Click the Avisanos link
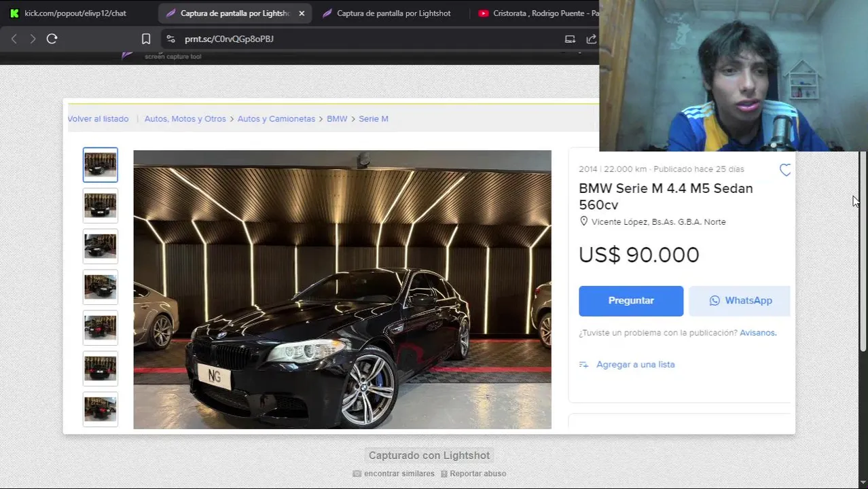Screen dimensions: 868x489 pos(758,333)
